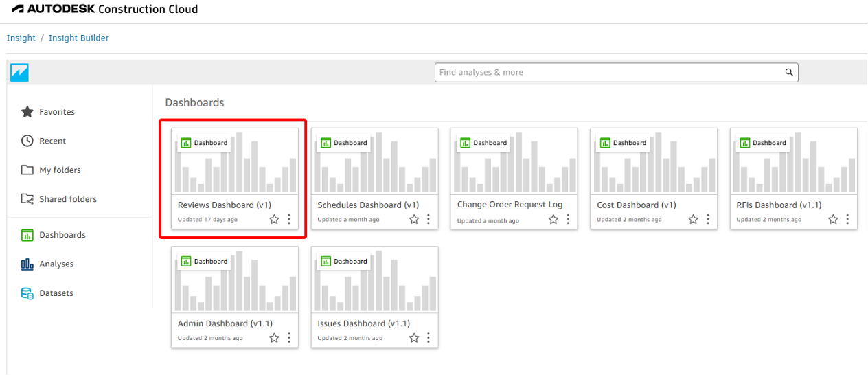
Task: Show more actions for Cost Dashboard (v1)
Action: click(x=708, y=219)
